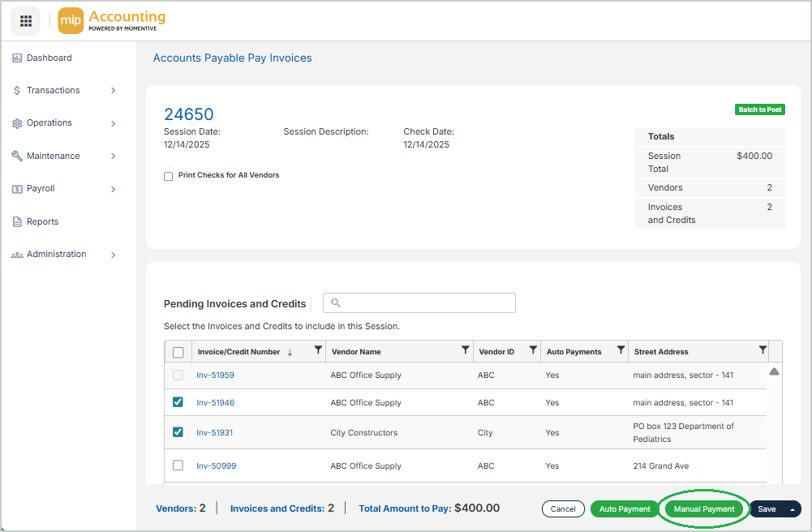Go to Dashboard in sidebar

pyautogui.click(x=49, y=58)
